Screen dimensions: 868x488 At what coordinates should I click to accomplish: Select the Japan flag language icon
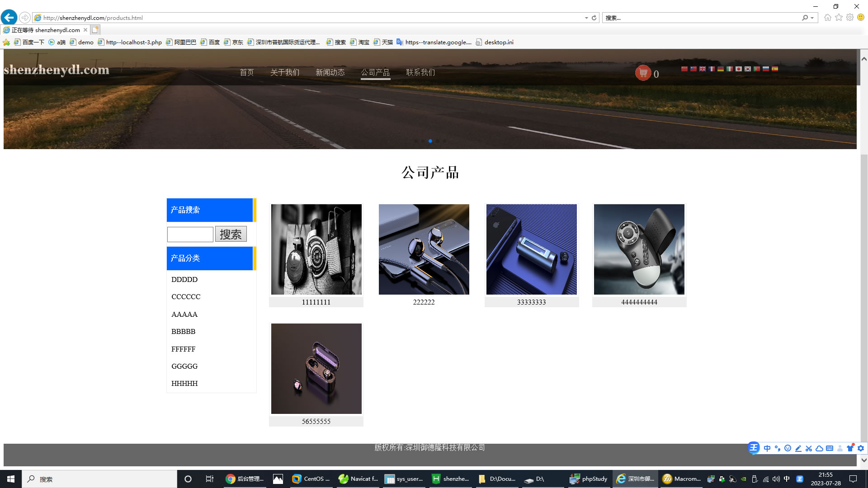[x=739, y=69]
